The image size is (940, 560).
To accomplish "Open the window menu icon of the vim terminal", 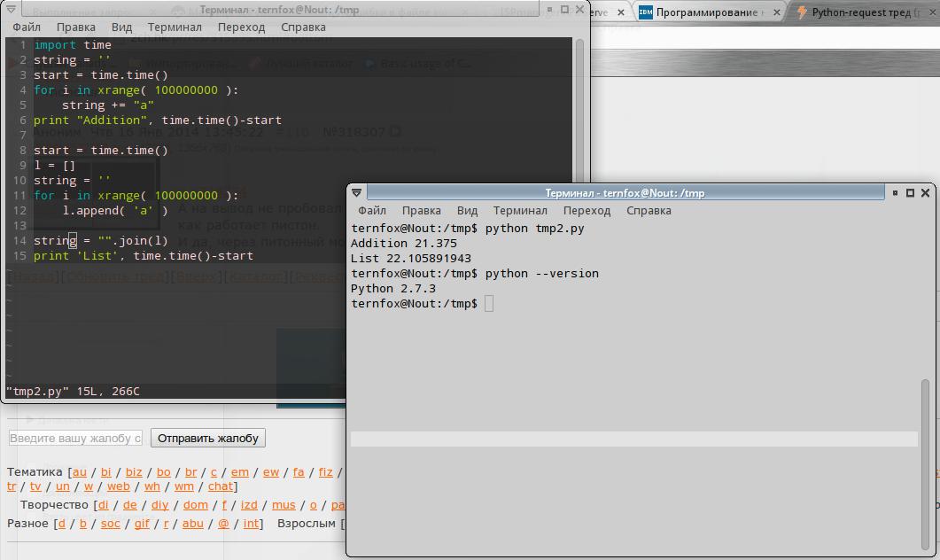I will tap(11, 9).
